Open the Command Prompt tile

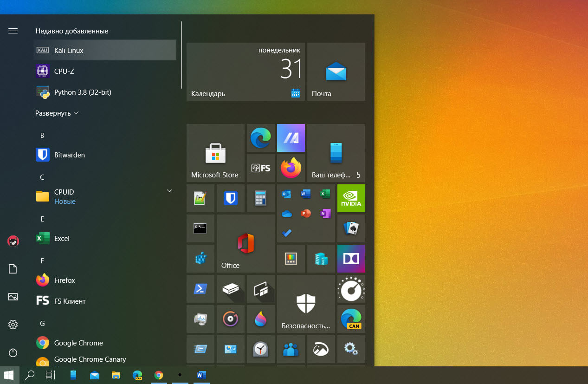tap(200, 228)
